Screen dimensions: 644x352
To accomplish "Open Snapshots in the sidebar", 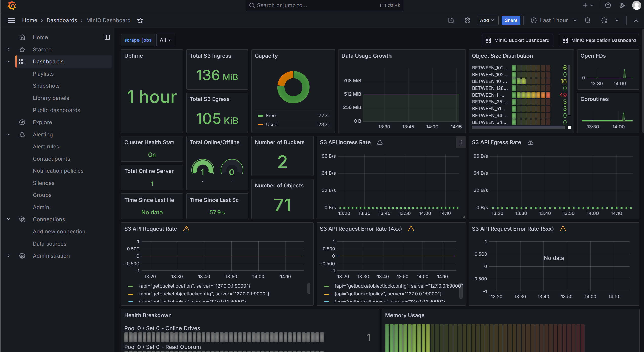I will point(46,86).
